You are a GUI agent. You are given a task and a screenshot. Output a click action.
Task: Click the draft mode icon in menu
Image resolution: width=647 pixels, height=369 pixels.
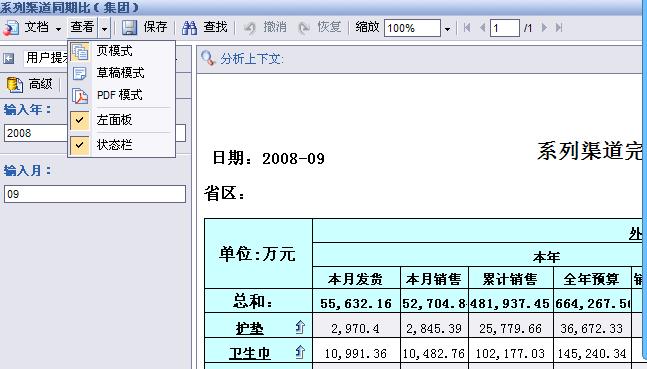click(80, 73)
